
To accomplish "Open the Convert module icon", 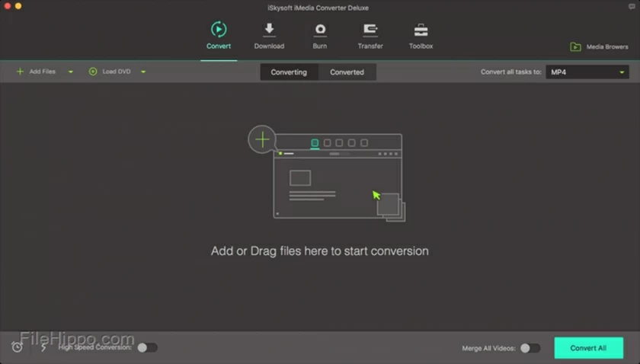I will (x=219, y=30).
